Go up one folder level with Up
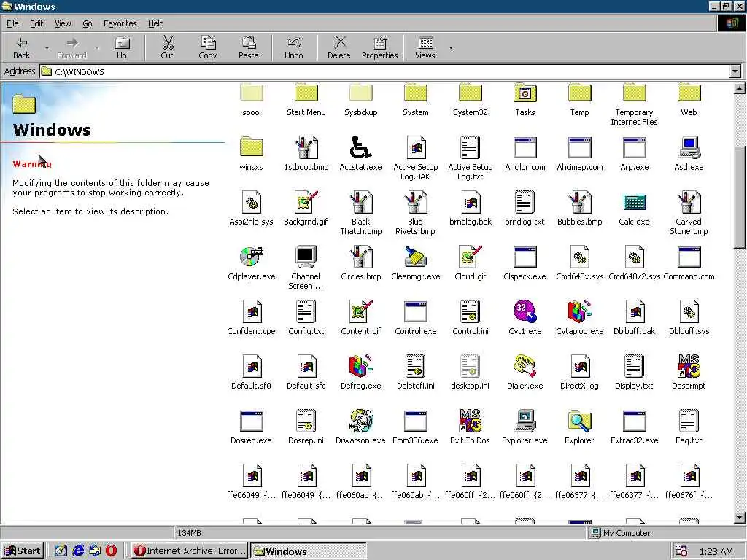Viewport: 747px width, 560px height. click(122, 47)
